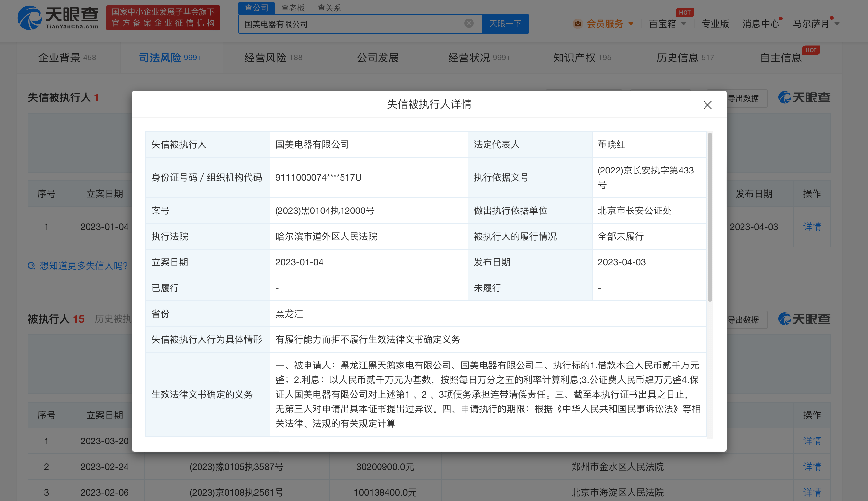Open the 经营风险 tab
The width and height of the screenshot is (868, 501).
(273, 58)
